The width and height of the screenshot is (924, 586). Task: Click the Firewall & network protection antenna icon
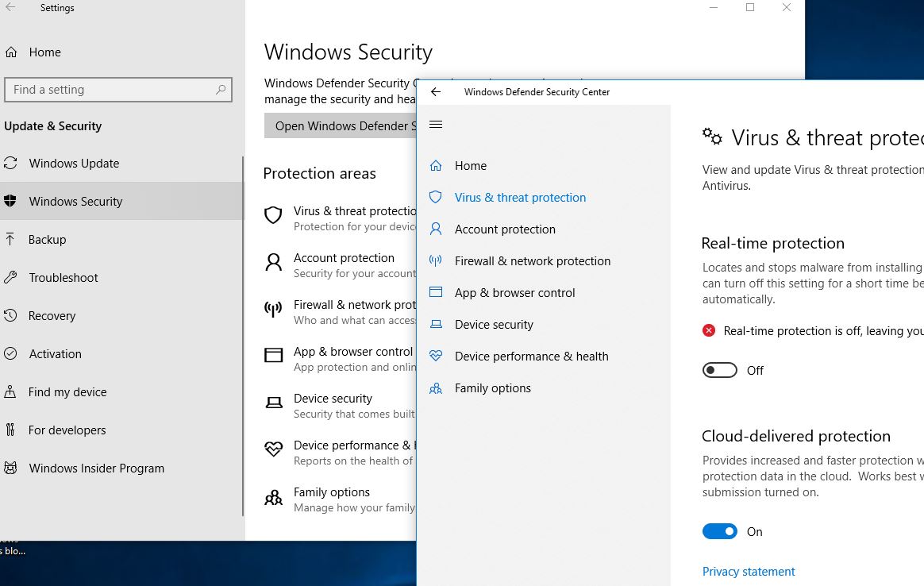[435, 260]
